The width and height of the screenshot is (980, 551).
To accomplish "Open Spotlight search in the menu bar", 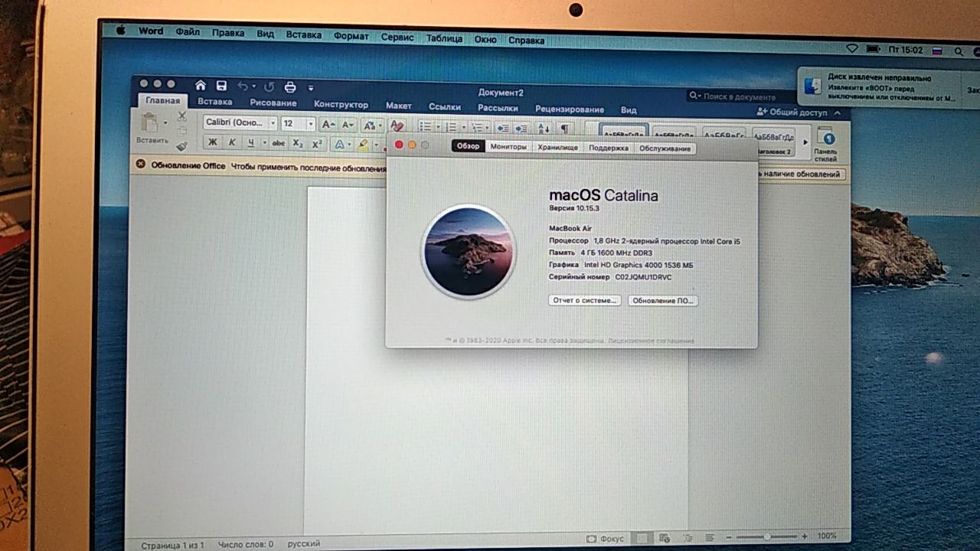I will [x=959, y=51].
